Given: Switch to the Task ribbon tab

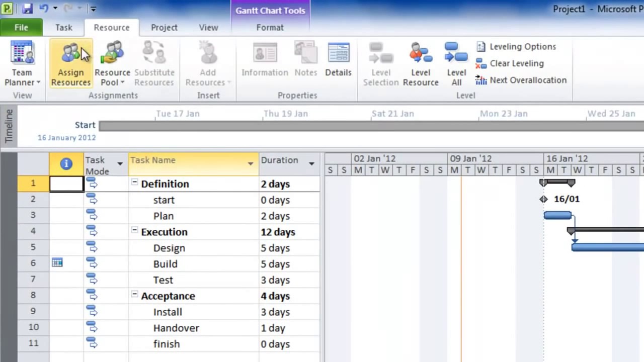Looking at the screenshot, I should click(64, 28).
